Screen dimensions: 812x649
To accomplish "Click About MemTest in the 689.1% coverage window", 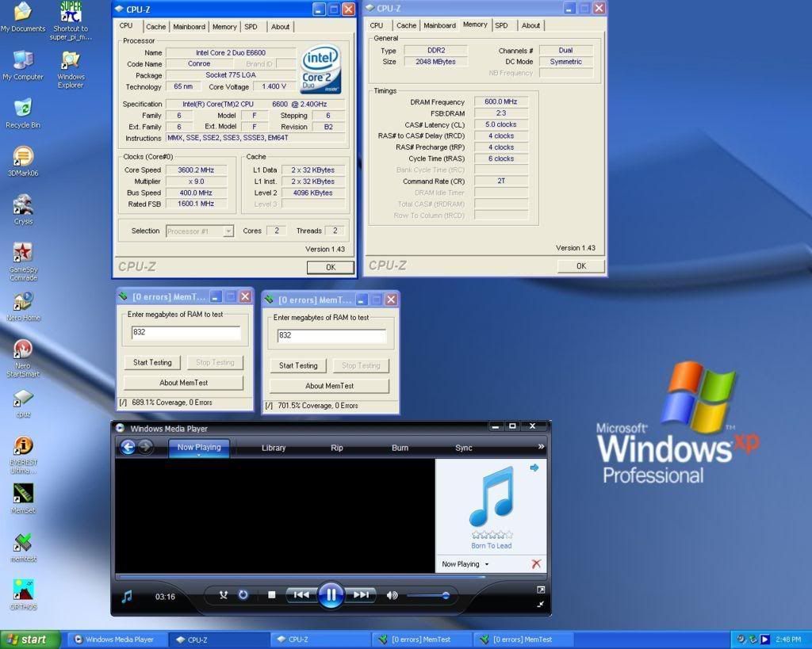I will (183, 383).
